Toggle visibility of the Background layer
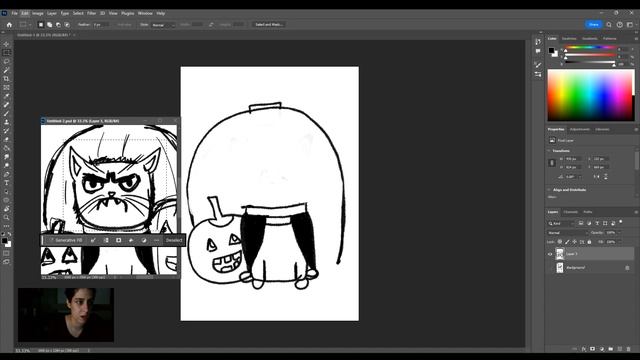The image size is (640, 360). 550,268
